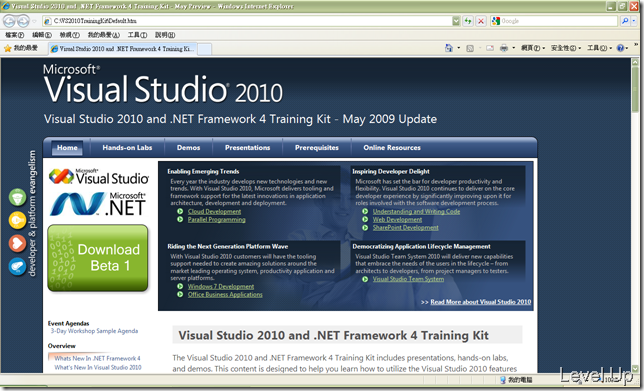Select the Visual Studio 2010 Training Kit tab

123,49
